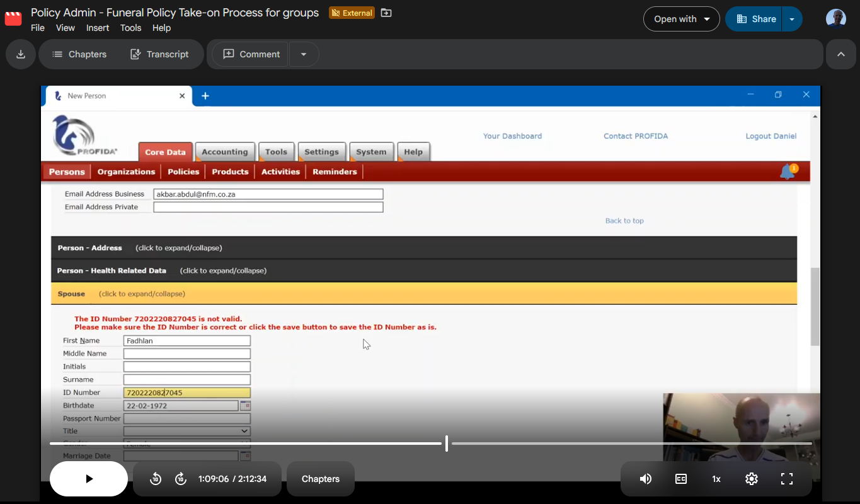Viewport: 860px width, 504px height.
Task: Click the Surname input field
Action: 187,380
